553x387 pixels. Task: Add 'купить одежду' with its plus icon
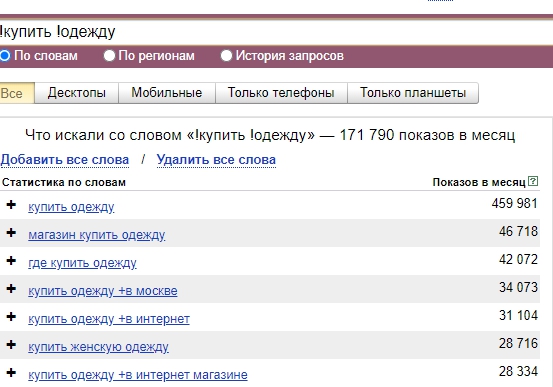pyautogui.click(x=11, y=205)
